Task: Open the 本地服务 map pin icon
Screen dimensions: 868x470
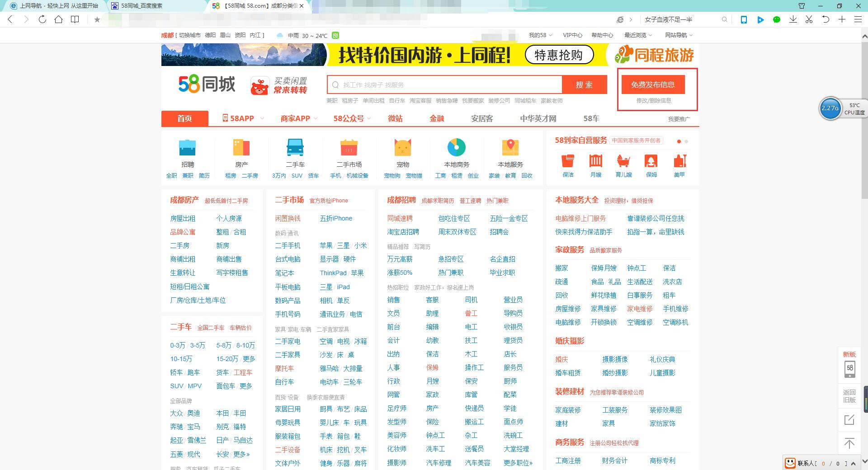Action: (510, 147)
